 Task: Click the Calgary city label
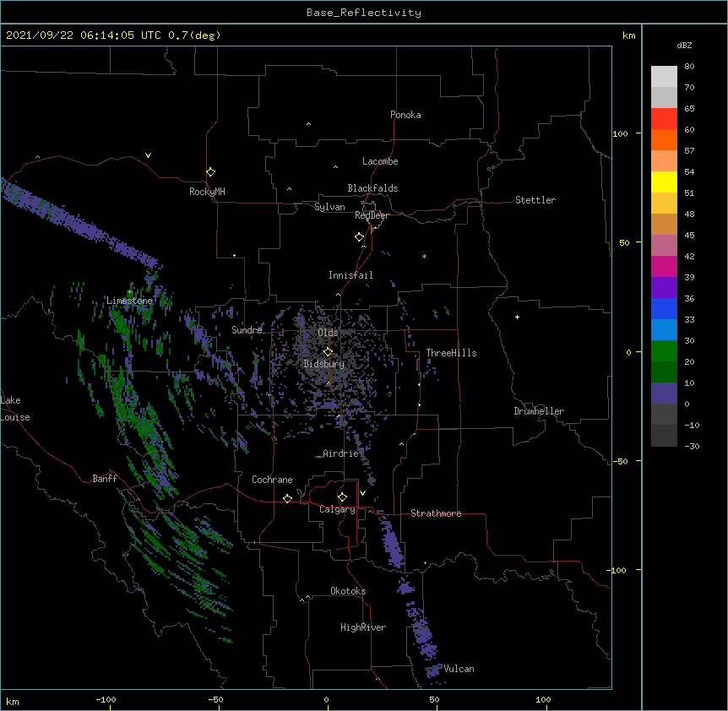(337, 509)
